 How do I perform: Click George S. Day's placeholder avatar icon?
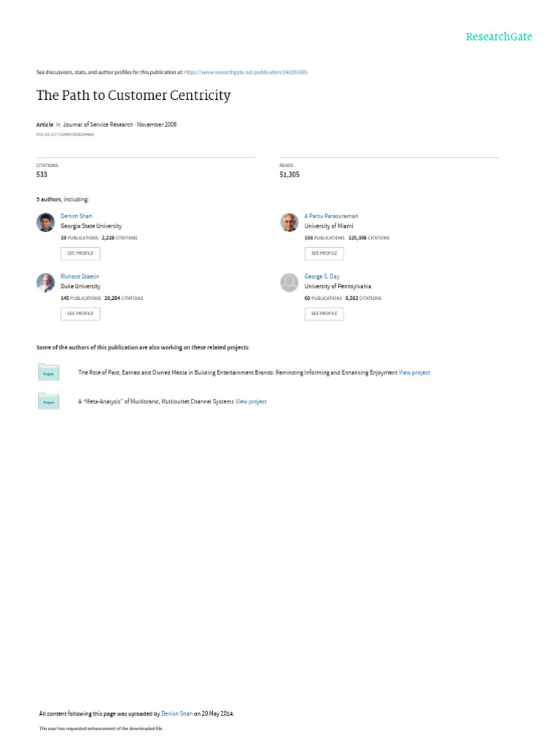289,283
